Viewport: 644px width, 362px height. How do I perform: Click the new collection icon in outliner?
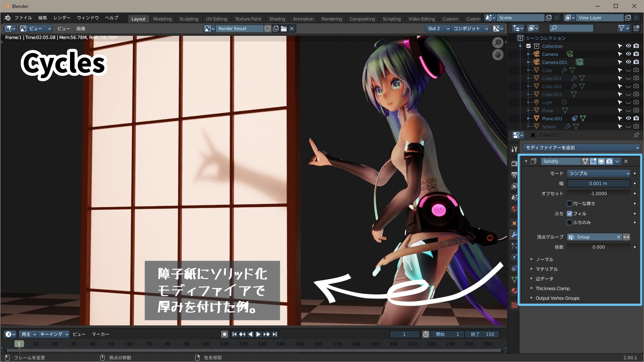point(636,28)
